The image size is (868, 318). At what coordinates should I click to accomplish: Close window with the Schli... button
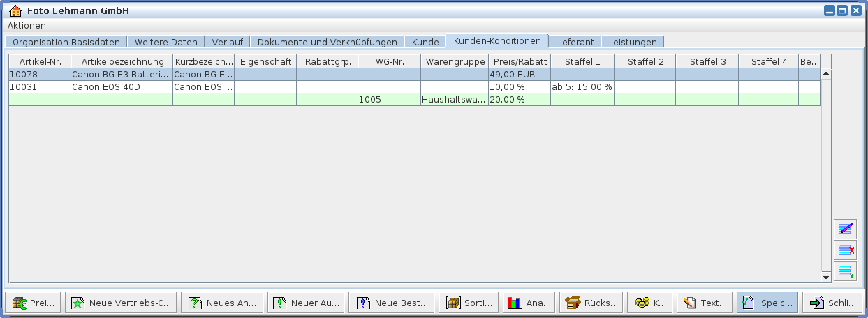coord(832,303)
